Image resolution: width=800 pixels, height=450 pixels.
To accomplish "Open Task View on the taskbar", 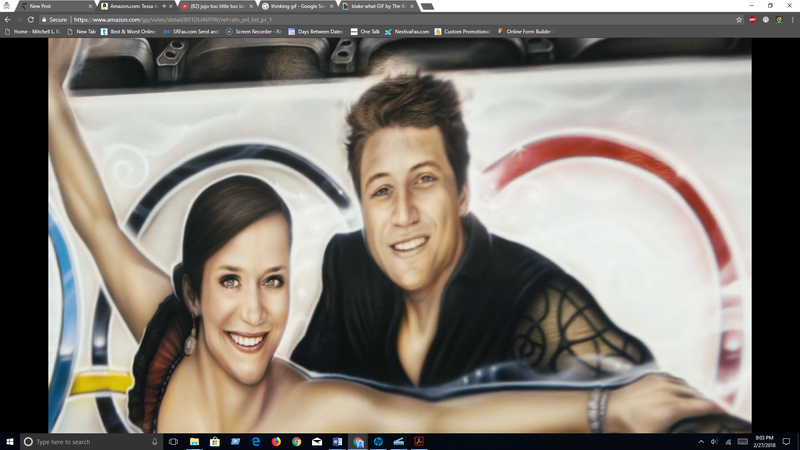I will pos(173,441).
